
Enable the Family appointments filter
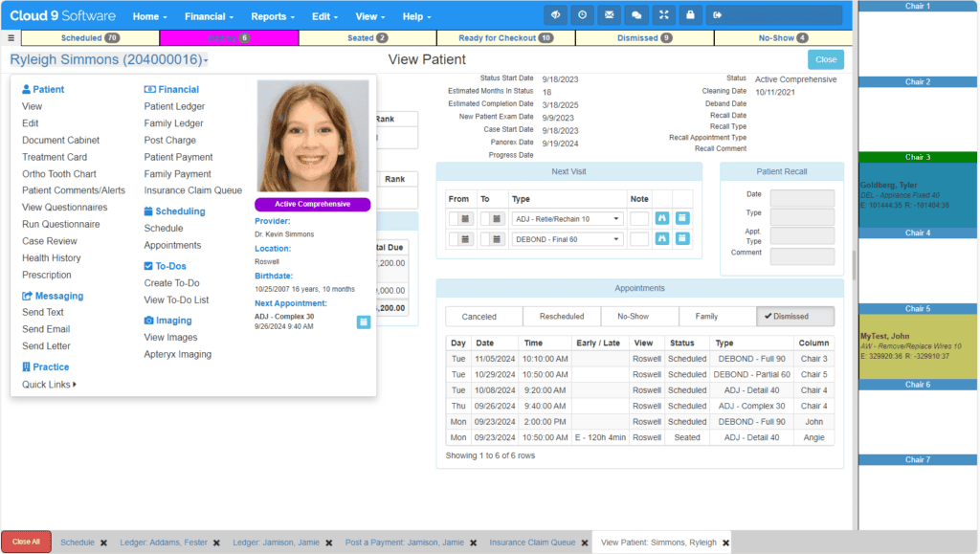click(x=719, y=316)
